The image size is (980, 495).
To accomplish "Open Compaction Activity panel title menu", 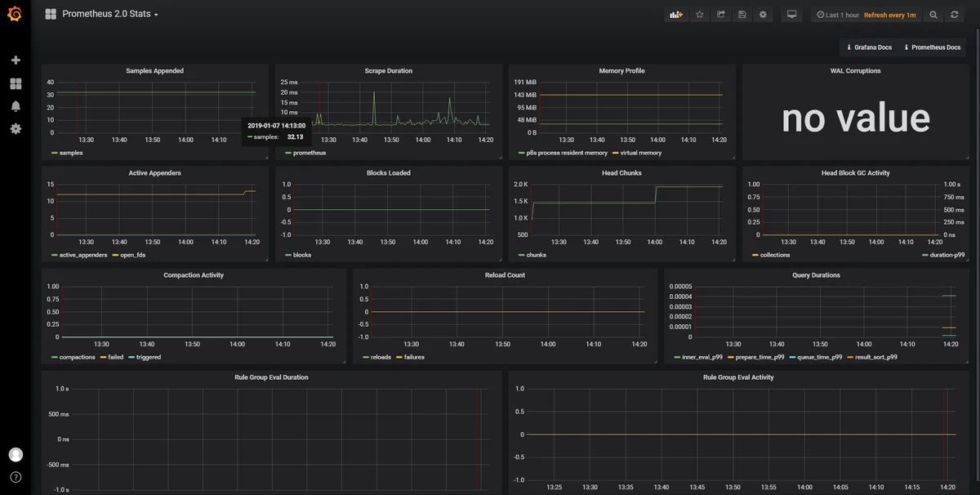I will tap(194, 275).
